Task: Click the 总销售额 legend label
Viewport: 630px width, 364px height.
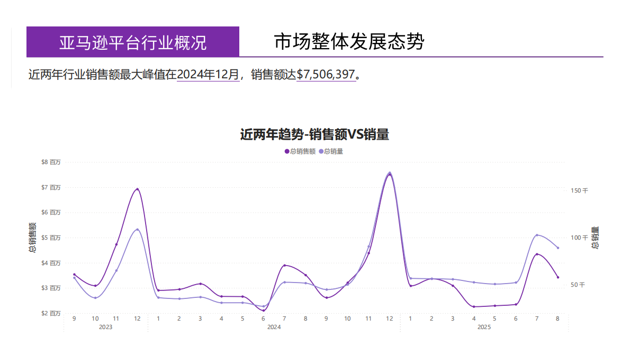Action: pyautogui.click(x=302, y=151)
